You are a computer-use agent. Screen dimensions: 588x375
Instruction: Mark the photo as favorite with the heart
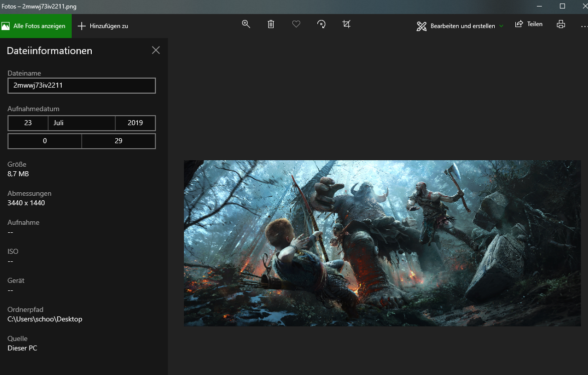[x=296, y=24]
